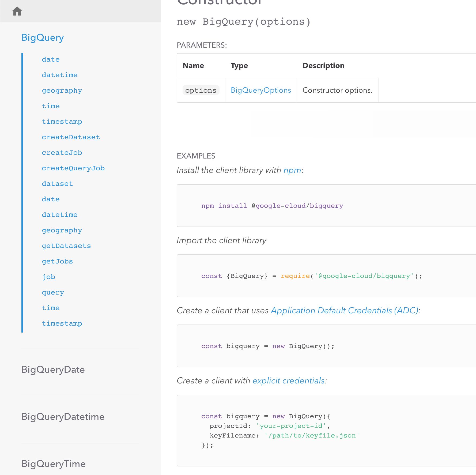
Task: Go to the query method link
Action: 53,292
